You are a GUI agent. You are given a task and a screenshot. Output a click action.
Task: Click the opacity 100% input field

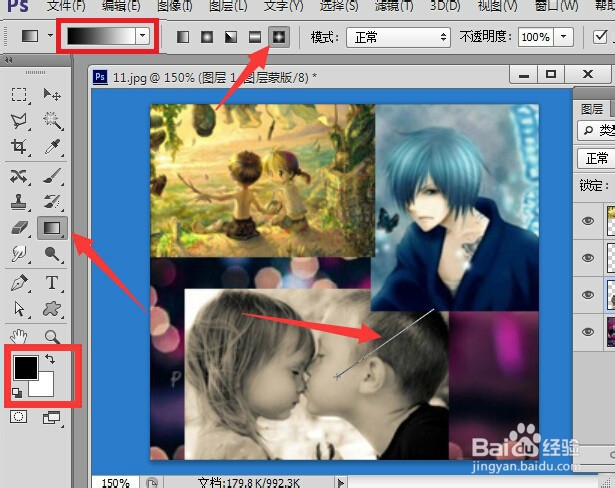[536, 37]
